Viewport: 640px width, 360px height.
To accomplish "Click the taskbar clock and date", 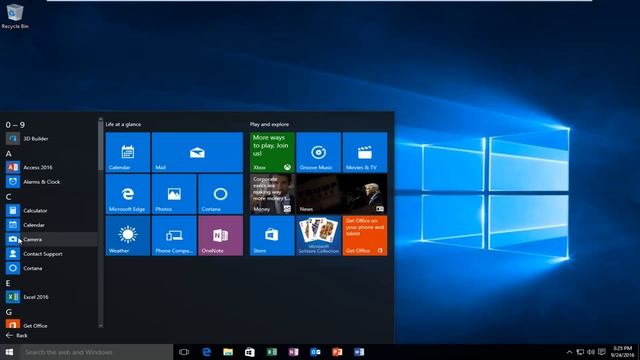I will [x=622, y=352].
